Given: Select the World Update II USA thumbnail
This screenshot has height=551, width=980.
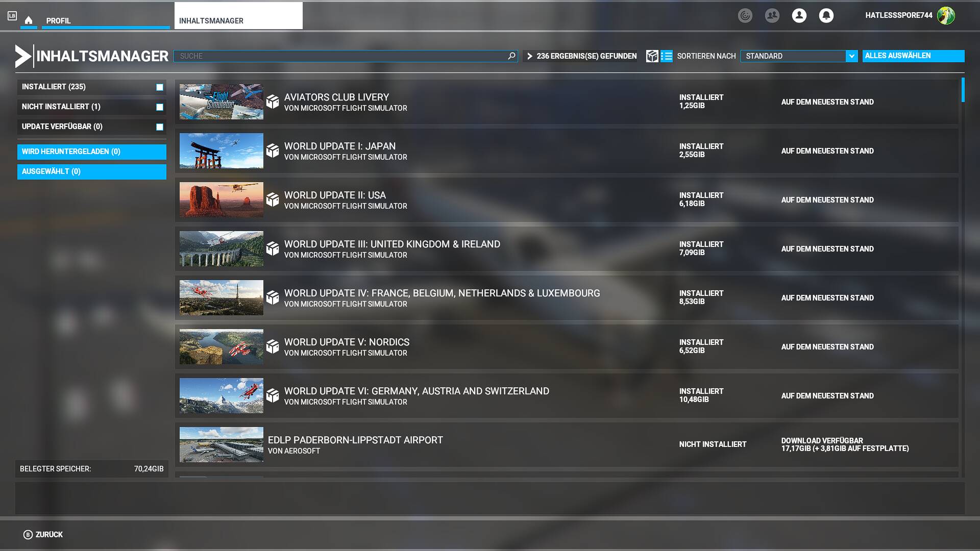Looking at the screenshot, I should coord(222,199).
